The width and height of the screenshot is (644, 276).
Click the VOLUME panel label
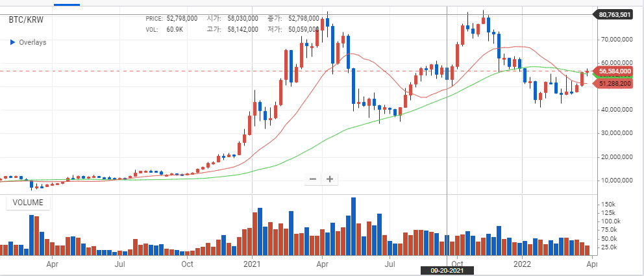coord(28,203)
